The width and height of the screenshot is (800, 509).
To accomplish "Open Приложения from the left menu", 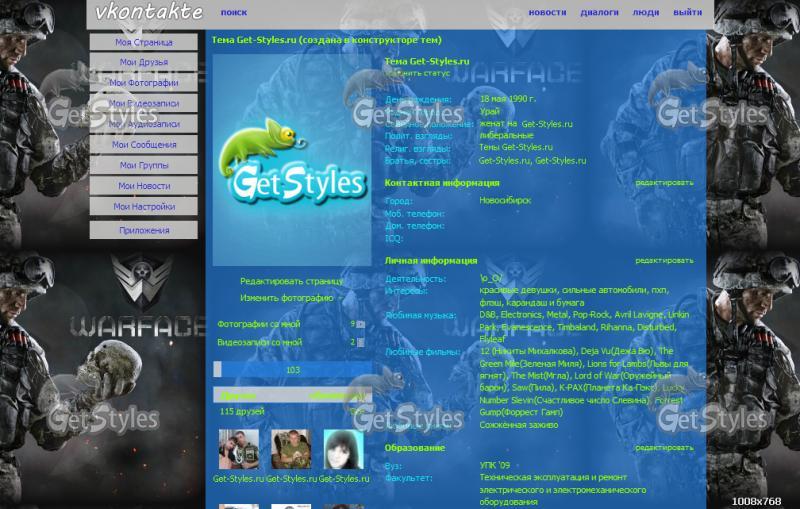I will tap(143, 230).
